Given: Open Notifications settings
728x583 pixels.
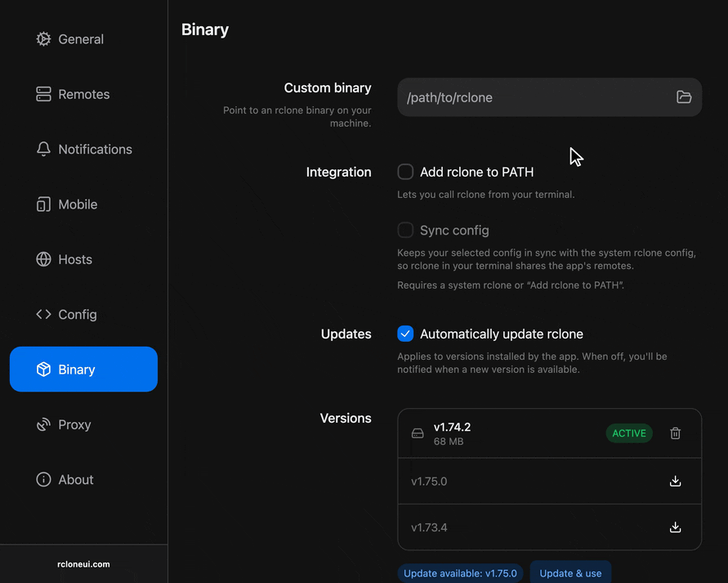Looking at the screenshot, I should click(x=83, y=149).
